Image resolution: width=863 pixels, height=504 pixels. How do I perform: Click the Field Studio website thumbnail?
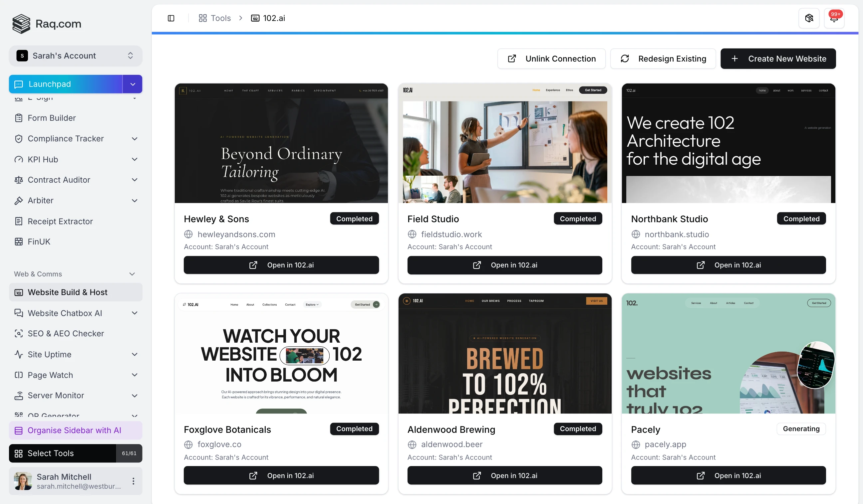point(505,143)
